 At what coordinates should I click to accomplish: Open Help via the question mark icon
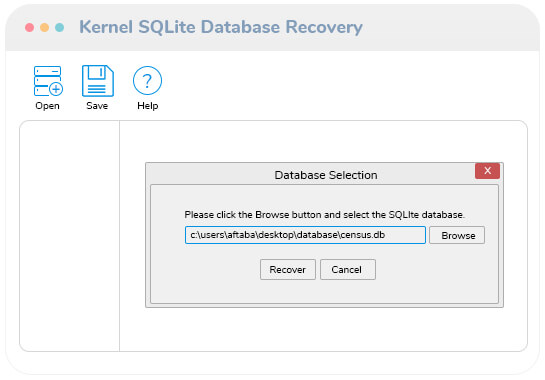click(147, 81)
